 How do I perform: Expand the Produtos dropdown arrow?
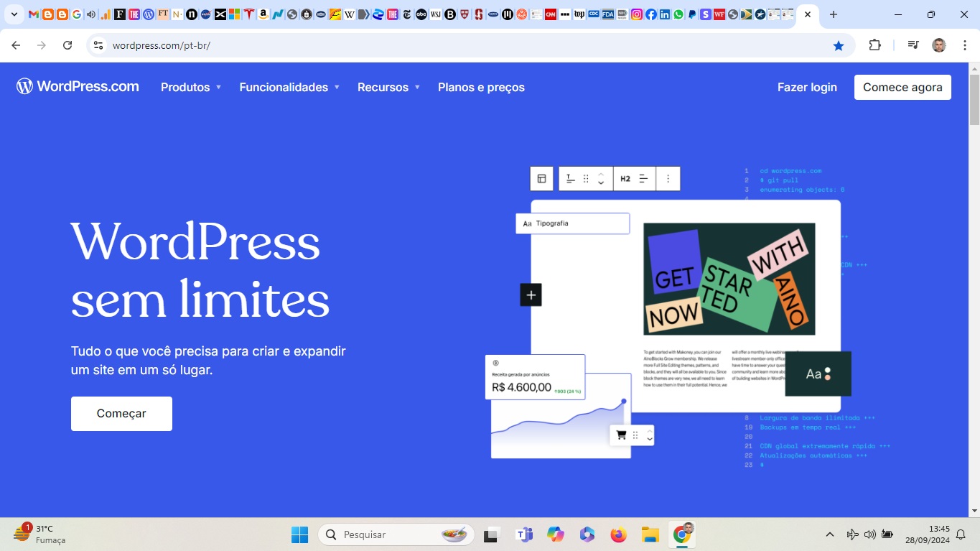pos(218,88)
